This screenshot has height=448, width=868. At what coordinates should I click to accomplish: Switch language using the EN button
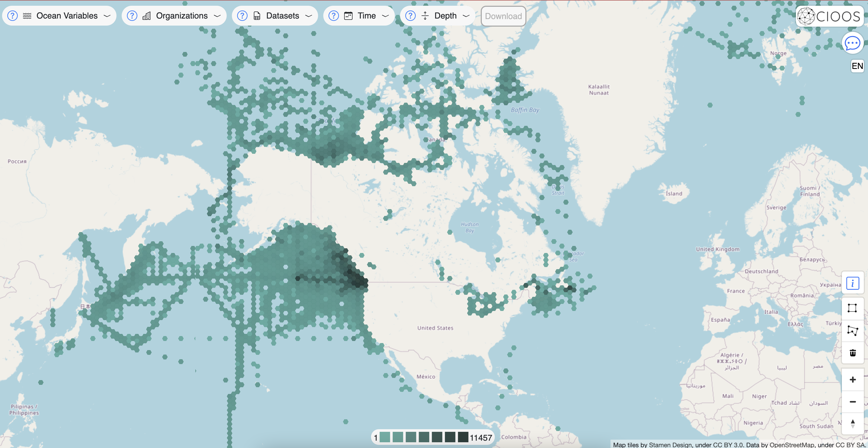click(x=857, y=66)
